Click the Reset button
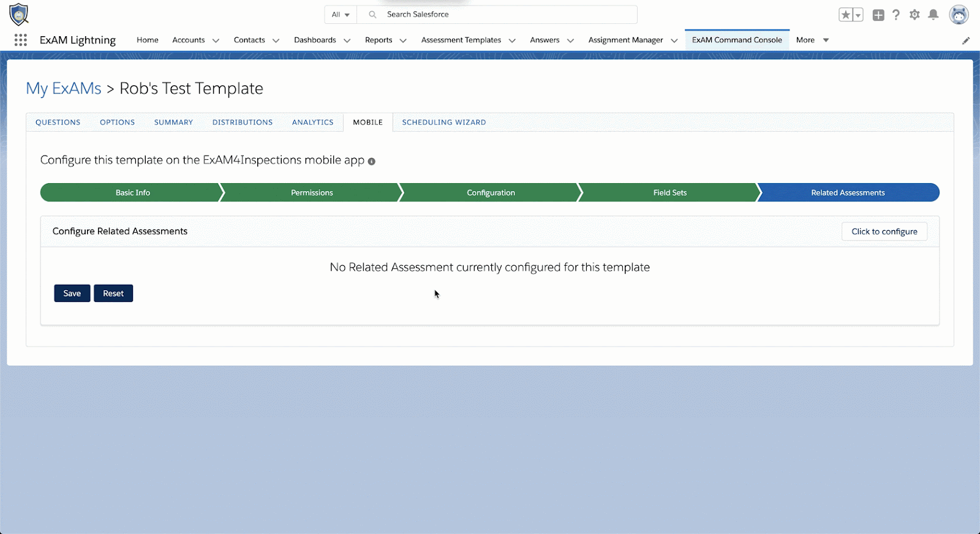980x534 pixels. click(113, 293)
